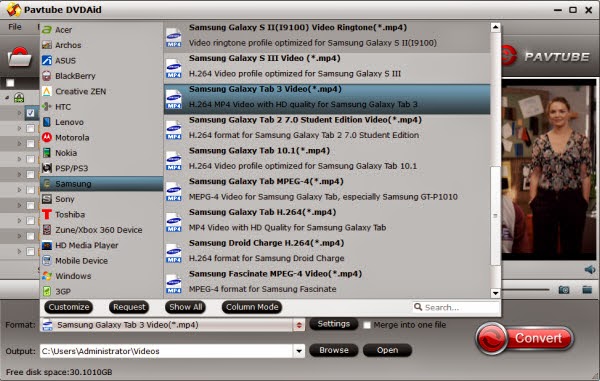The image size is (600, 381).
Task: Pick the BlackBerry category
Action: coord(101,76)
